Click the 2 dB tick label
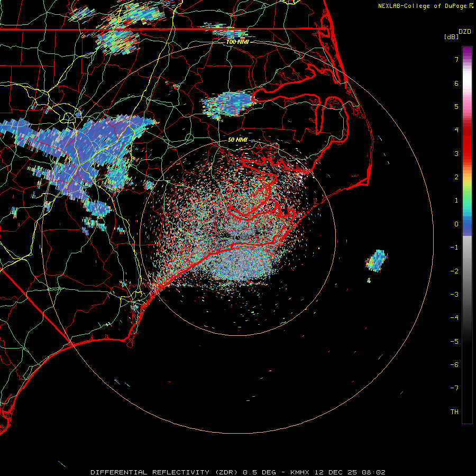 456,177
